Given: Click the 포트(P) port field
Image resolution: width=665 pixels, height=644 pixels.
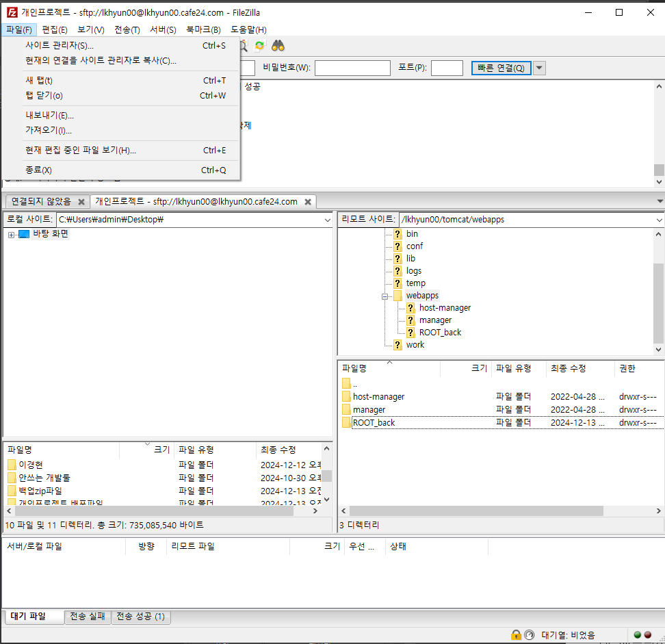Looking at the screenshot, I should click(447, 68).
